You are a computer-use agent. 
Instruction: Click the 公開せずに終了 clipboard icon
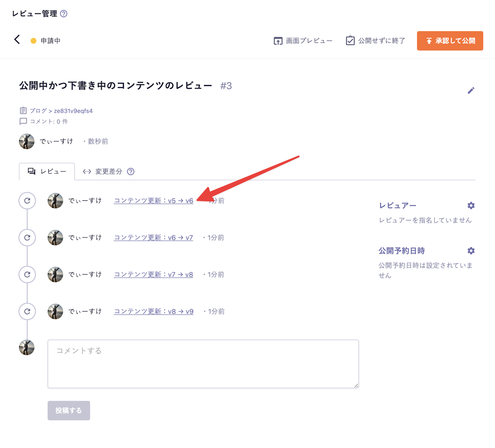350,40
